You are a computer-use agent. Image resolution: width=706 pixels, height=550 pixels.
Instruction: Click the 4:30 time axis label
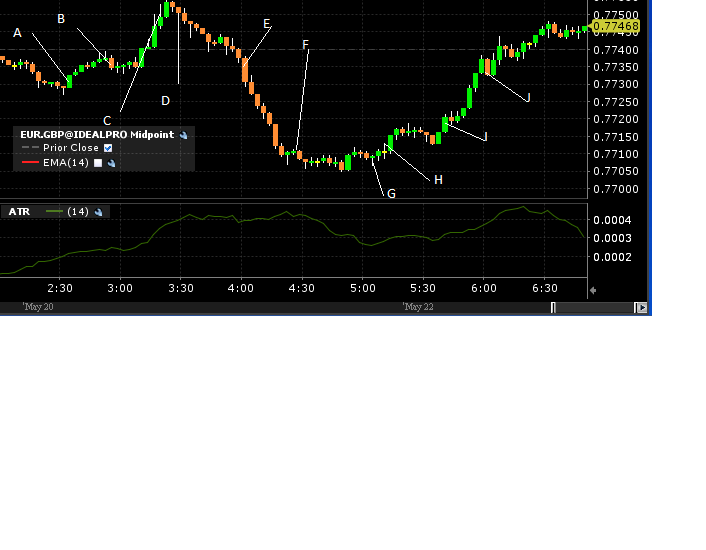click(302, 289)
